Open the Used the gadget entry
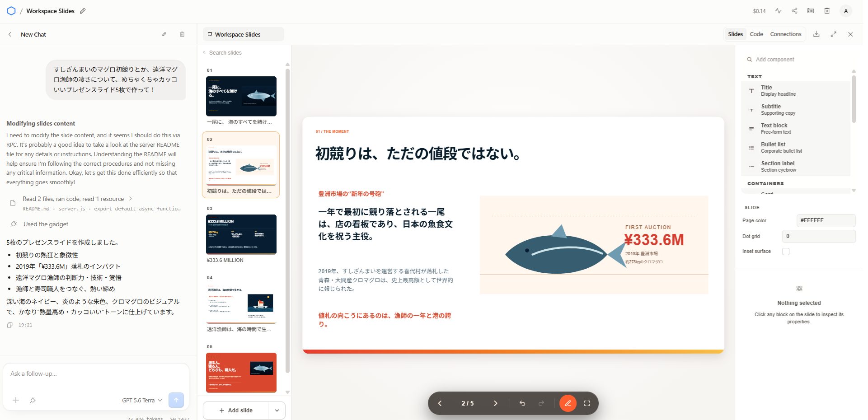The width and height of the screenshot is (868, 420). pyautogui.click(x=46, y=224)
